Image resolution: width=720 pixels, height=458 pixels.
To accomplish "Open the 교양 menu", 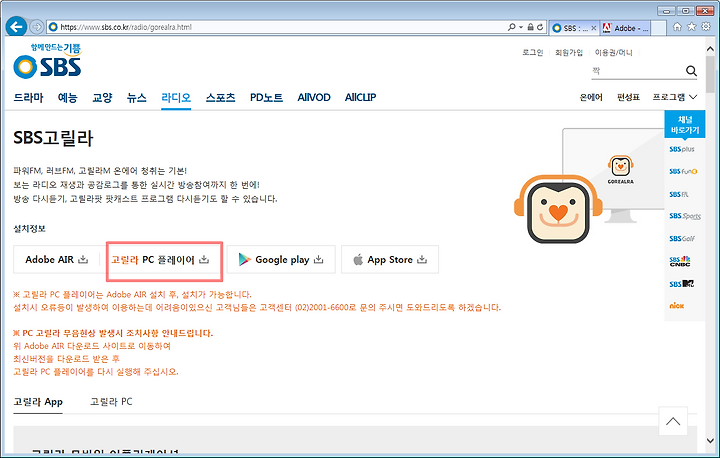I will coord(102,97).
